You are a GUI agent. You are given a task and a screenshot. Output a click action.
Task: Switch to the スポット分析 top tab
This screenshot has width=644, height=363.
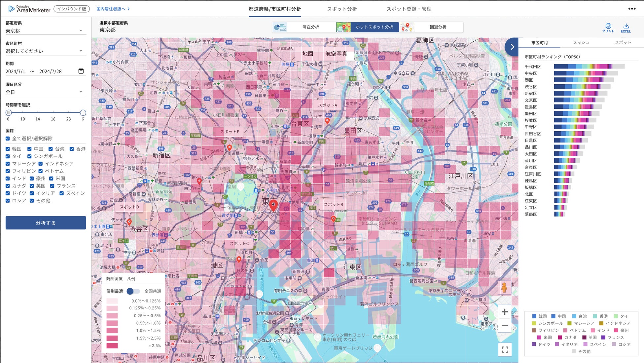tap(342, 9)
